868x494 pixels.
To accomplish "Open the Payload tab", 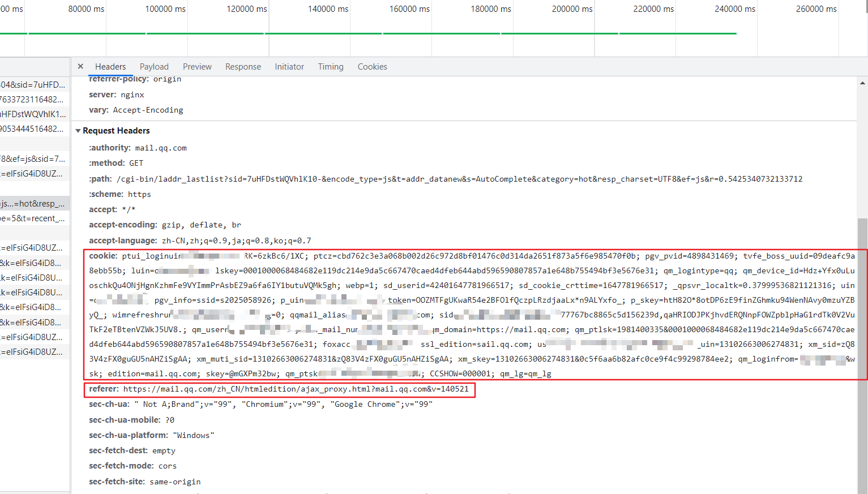I will (x=154, y=67).
